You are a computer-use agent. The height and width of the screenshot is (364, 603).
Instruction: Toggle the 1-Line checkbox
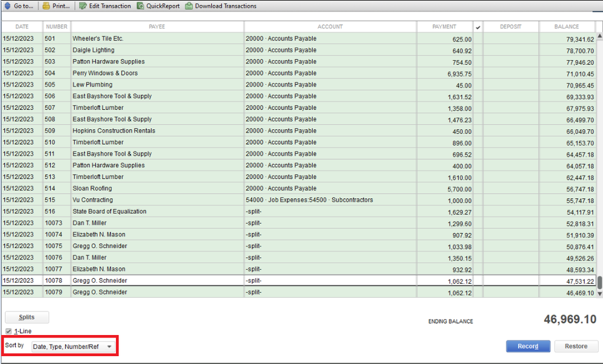(x=8, y=331)
